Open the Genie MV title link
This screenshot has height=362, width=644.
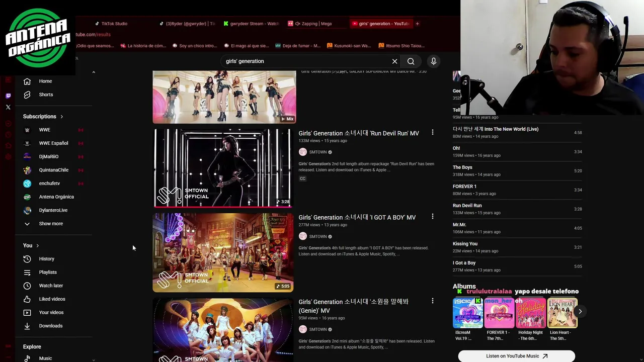click(354, 306)
